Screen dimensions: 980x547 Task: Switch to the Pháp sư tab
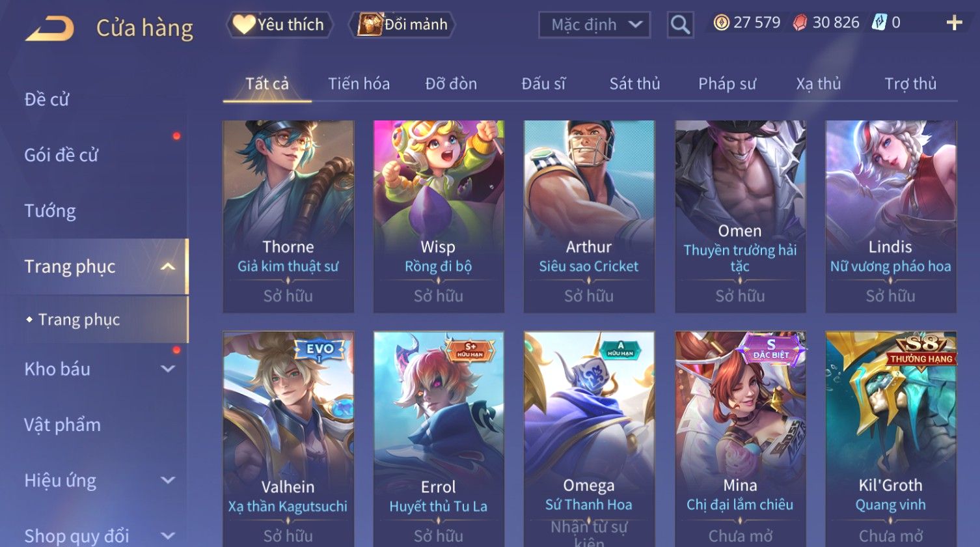[727, 83]
